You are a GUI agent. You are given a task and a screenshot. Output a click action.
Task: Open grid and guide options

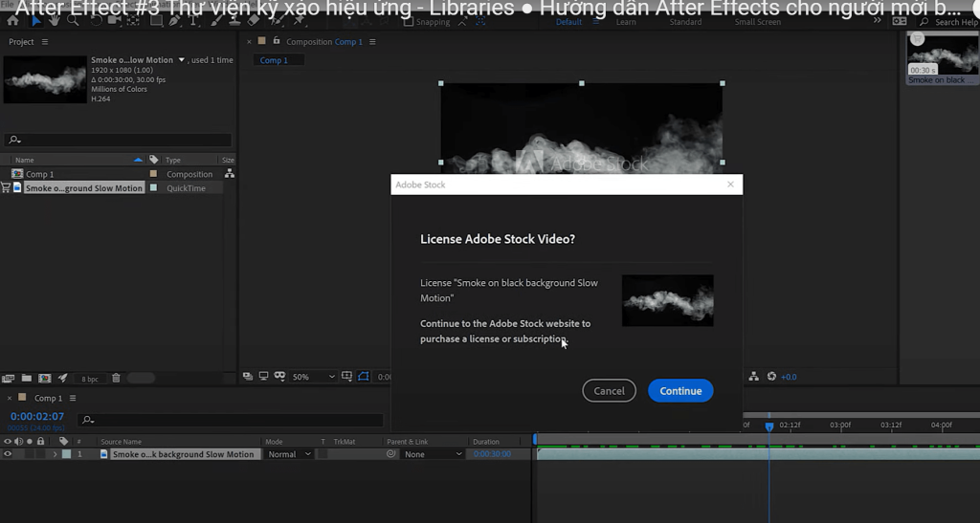click(x=346, y=377)
